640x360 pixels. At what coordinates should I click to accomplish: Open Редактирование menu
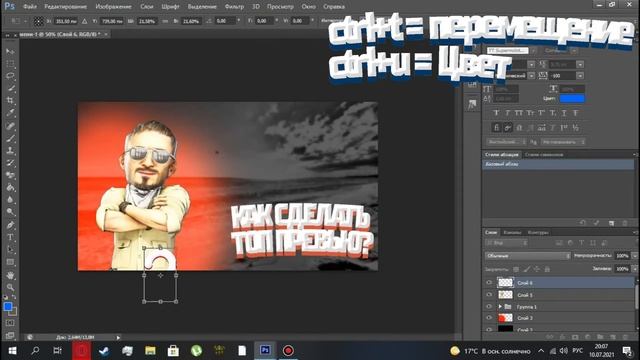(65, 7)
